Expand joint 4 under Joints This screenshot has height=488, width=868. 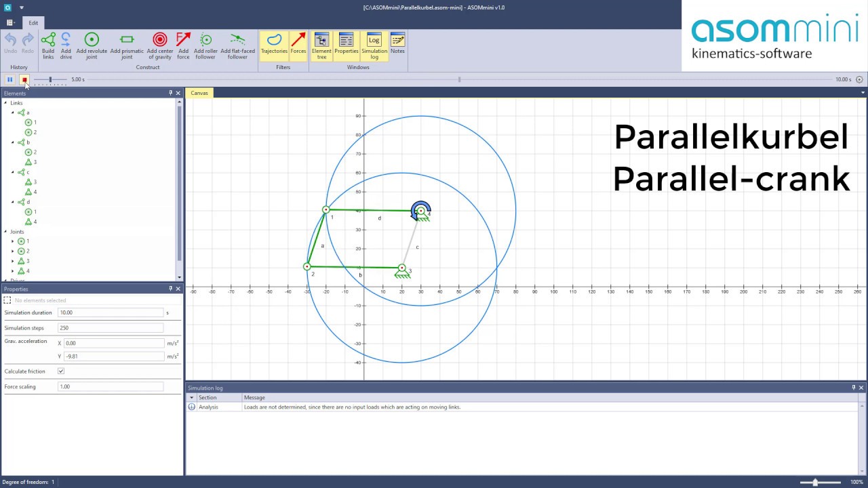coord(12,271)
